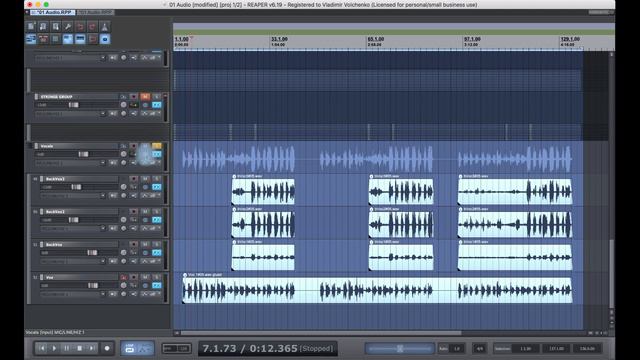Click the volume fader on Vocals track
640x360 pixels.
point(83,154)
